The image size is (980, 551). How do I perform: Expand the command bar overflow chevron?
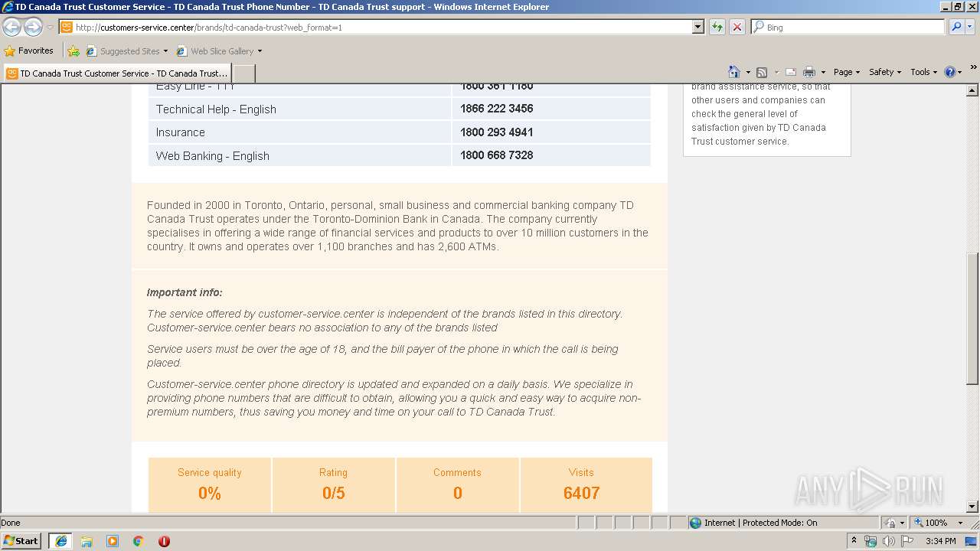973,68
